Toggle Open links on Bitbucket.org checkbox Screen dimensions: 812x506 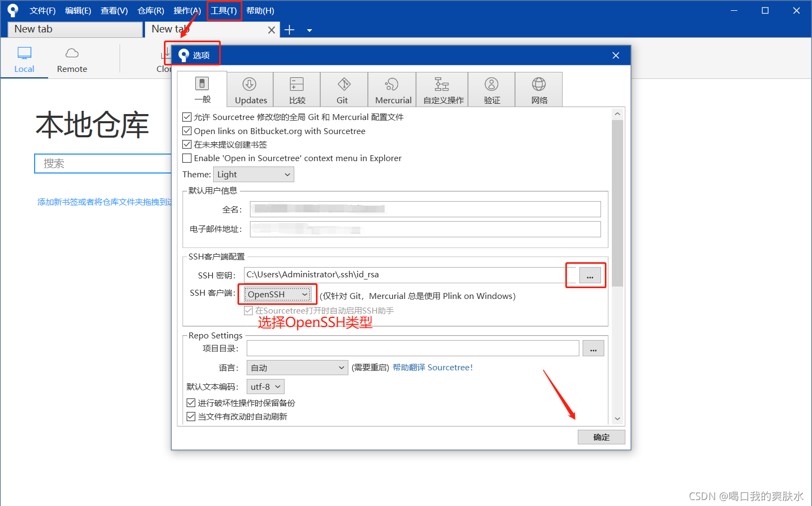[x=187, y=131]
